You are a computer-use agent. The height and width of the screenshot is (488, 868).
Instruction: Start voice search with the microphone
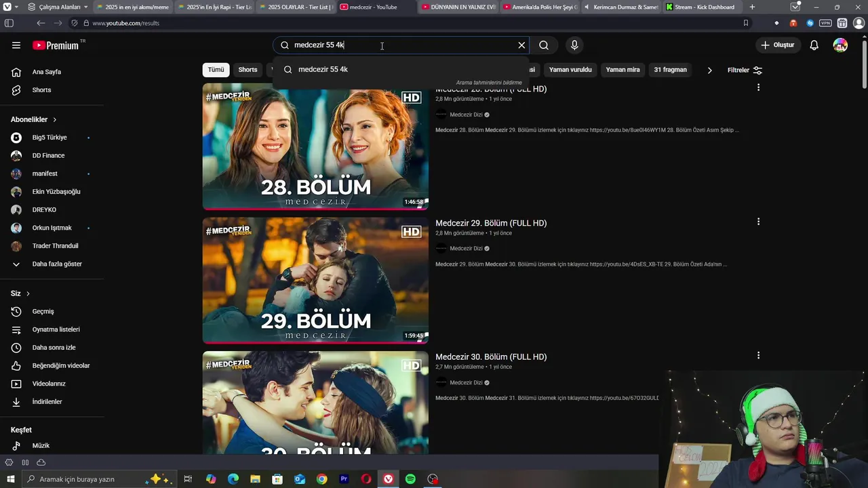[574, 45]
